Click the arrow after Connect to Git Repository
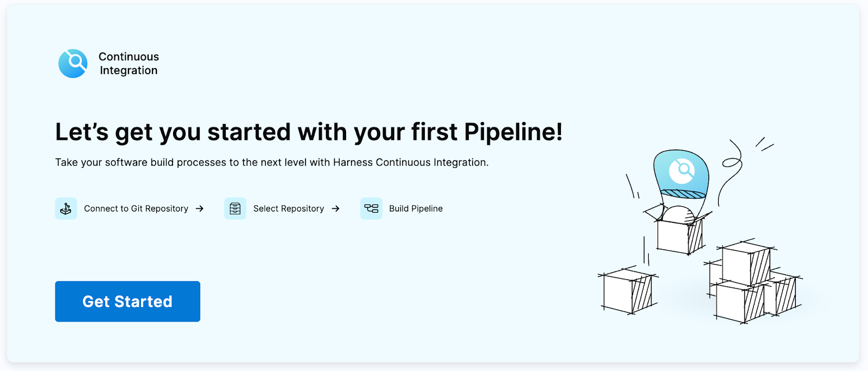This screenshot has height=371, width=868. click(199, 208)
